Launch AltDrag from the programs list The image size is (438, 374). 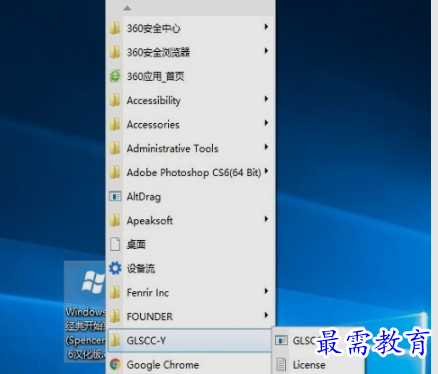190,196
